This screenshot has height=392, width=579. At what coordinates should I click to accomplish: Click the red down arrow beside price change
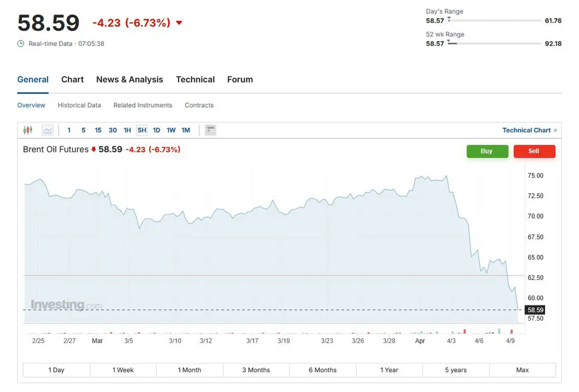tap(179, 23)
